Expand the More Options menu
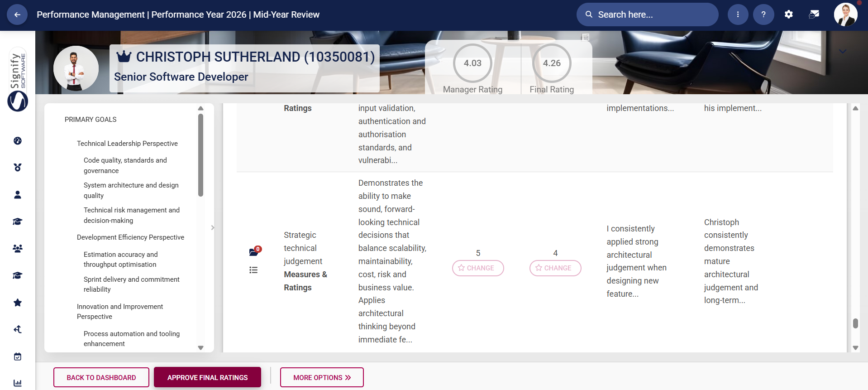The image size is (868, 390). click(x=322, y=377)
